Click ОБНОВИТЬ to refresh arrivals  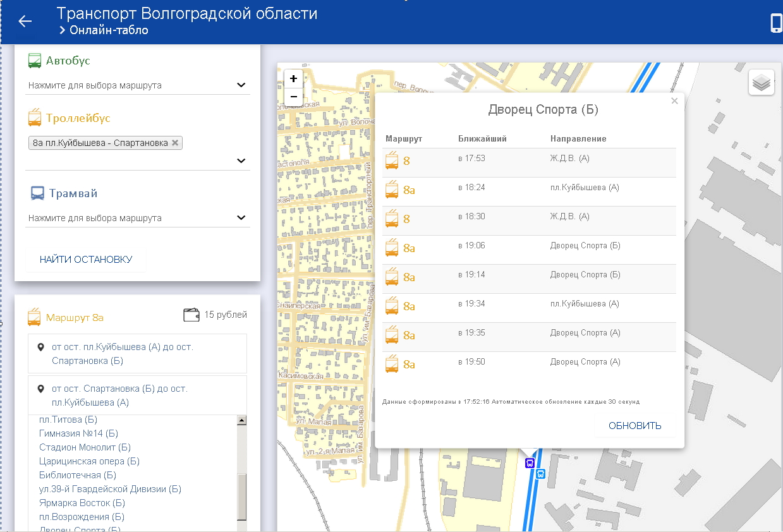tap(634, 426)
